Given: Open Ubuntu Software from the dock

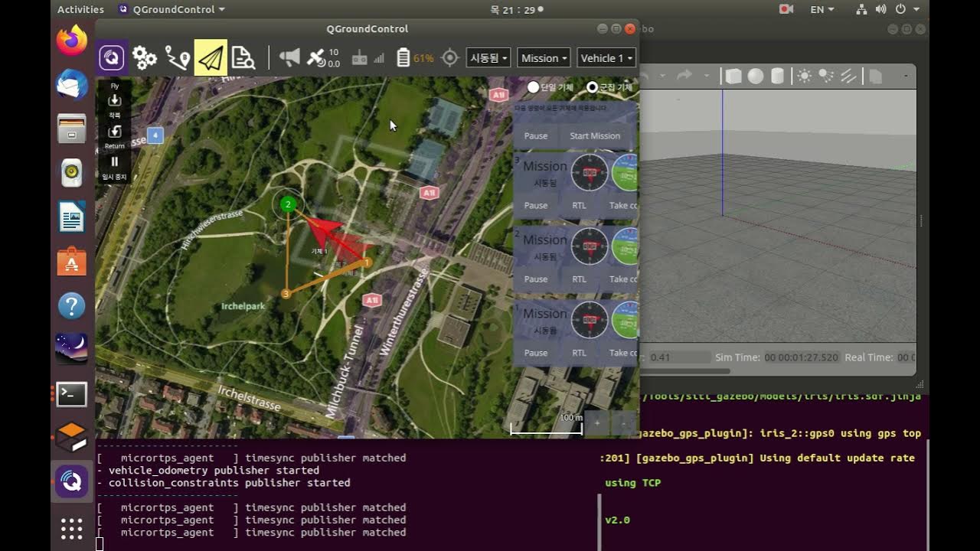Looking at the screenshot, I should pos(72,262).
